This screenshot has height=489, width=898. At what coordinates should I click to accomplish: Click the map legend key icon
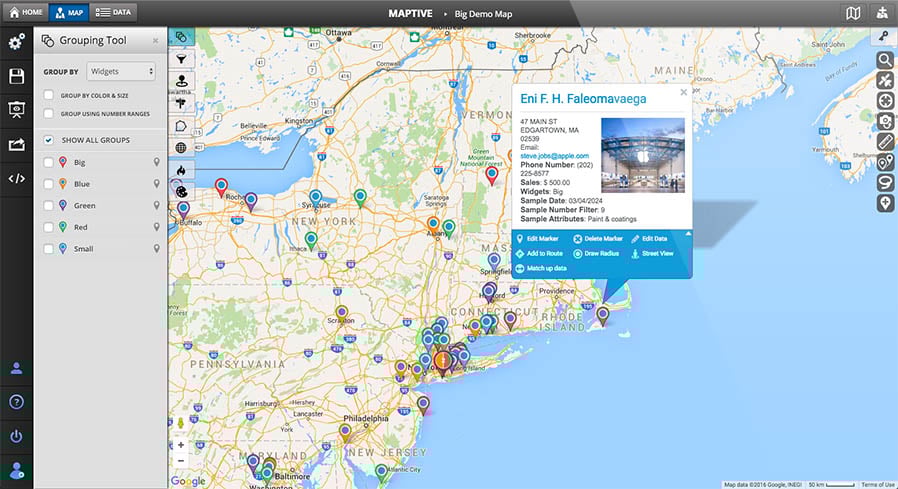coord(884,36)
